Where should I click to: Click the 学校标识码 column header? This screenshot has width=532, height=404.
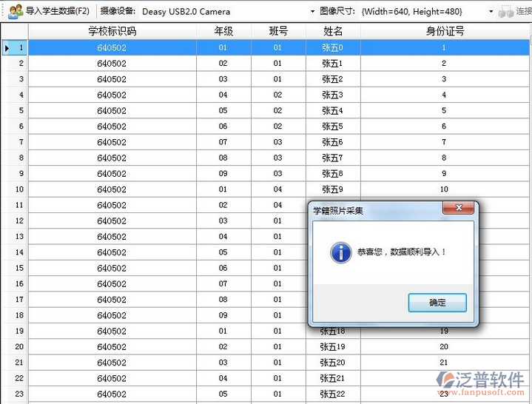click(x=112, y=31)
